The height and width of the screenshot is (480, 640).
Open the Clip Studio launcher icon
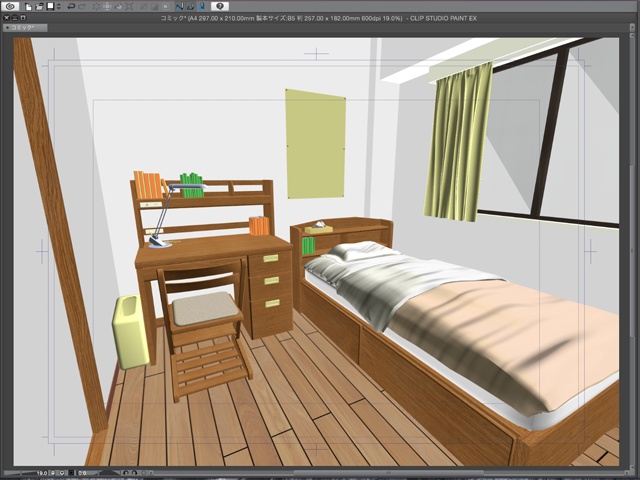[x=10, y=7]
